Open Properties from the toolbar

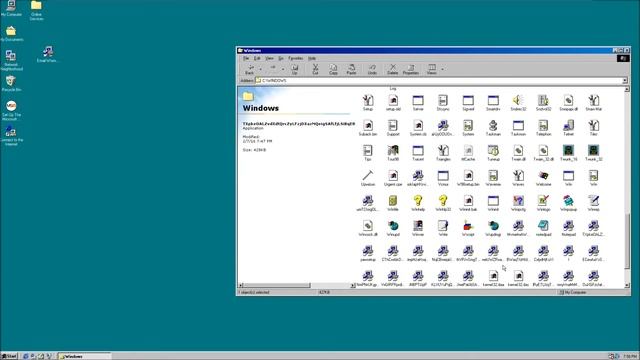click(411, 69)
